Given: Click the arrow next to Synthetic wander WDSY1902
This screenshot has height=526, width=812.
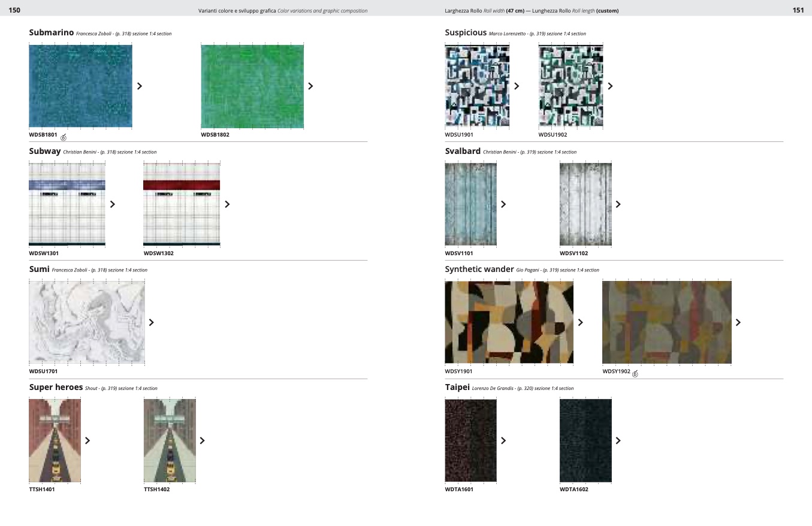Looking at the screenshot, I should [738, 322].
